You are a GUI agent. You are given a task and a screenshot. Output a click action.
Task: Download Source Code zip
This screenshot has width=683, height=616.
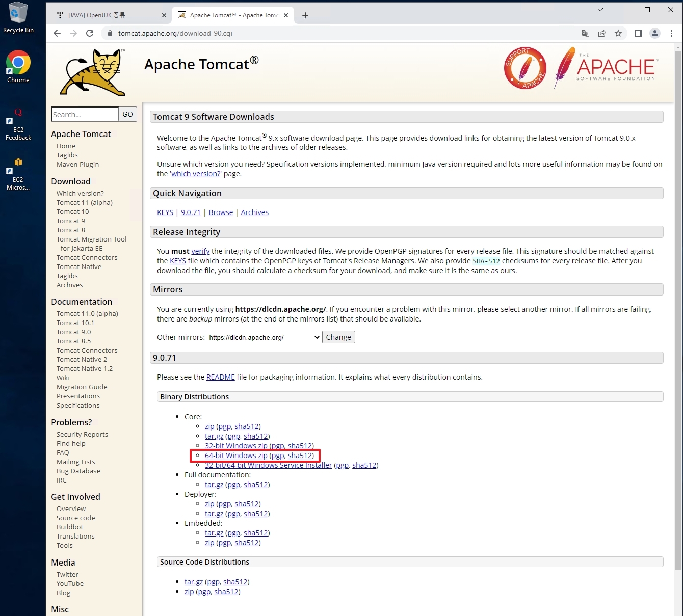point(189,592)
